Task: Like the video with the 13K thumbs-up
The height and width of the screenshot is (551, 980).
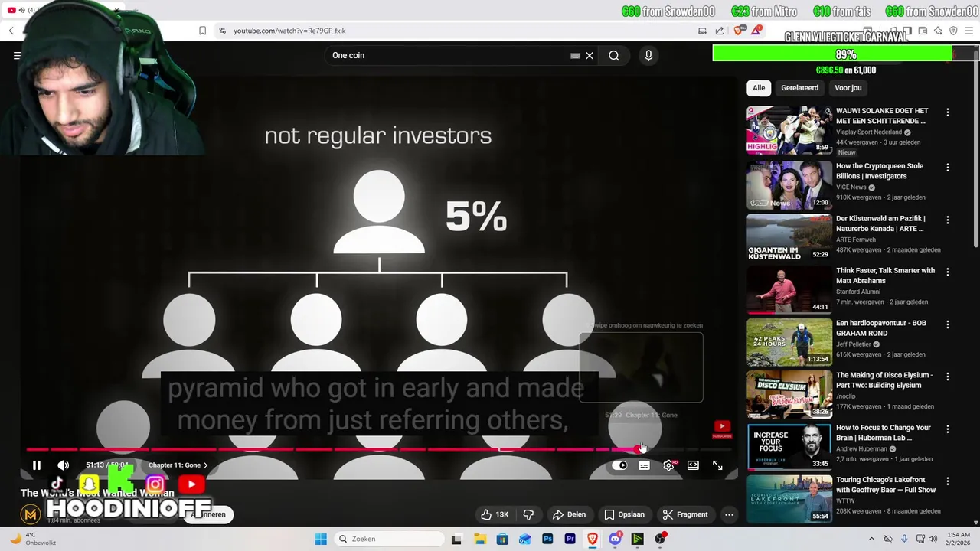Action: point(495,514)
